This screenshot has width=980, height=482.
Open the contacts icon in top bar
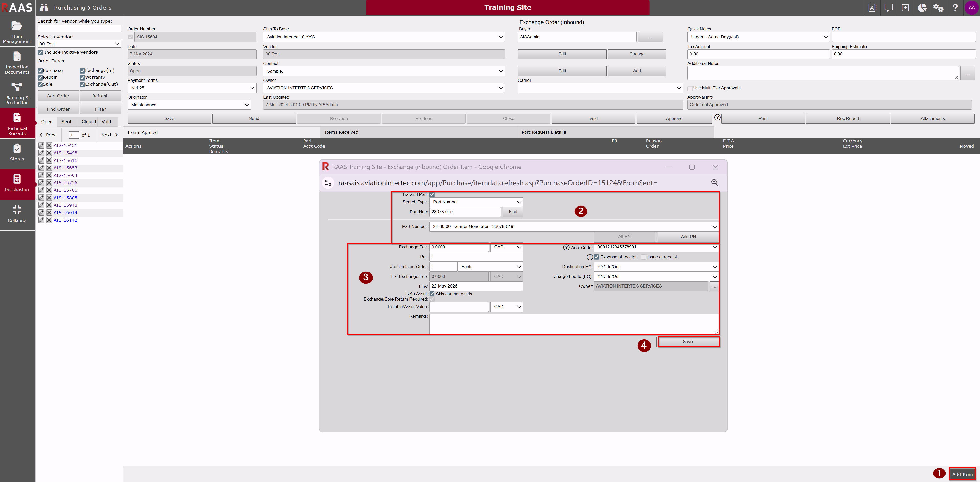click(872, 8)
